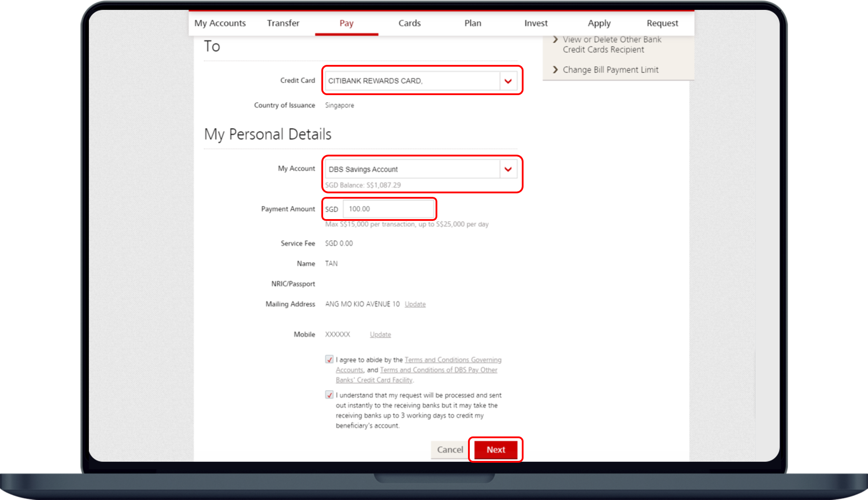Image resolution: width=868 pixels, height=500 pixels.
Task: Open the CITIBANK REWARDS CARD combo box
Action: 421,81
